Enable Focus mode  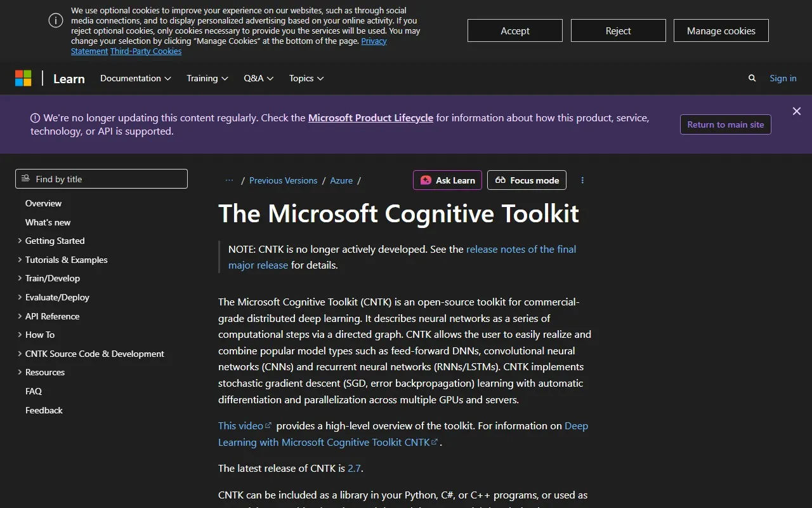tap(527, 180)
